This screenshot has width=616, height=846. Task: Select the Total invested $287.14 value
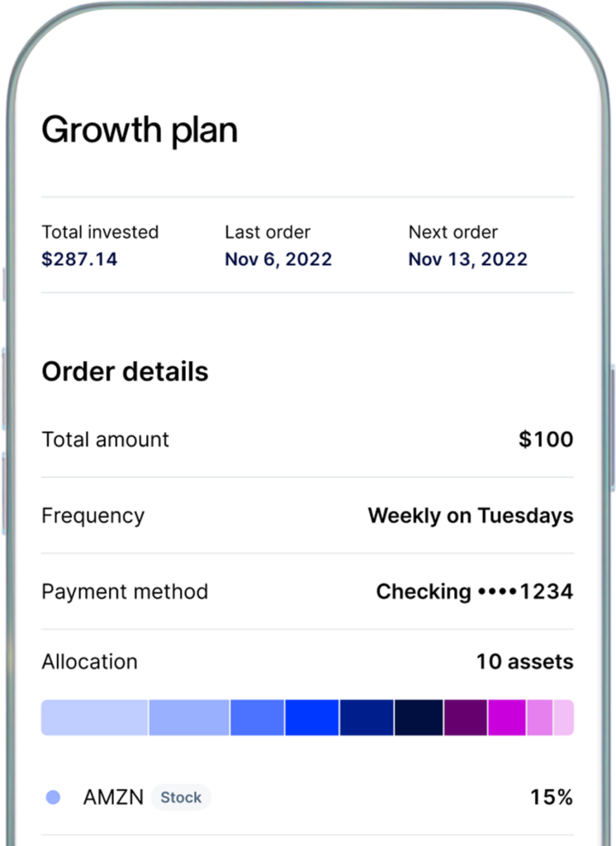[79, 259]
